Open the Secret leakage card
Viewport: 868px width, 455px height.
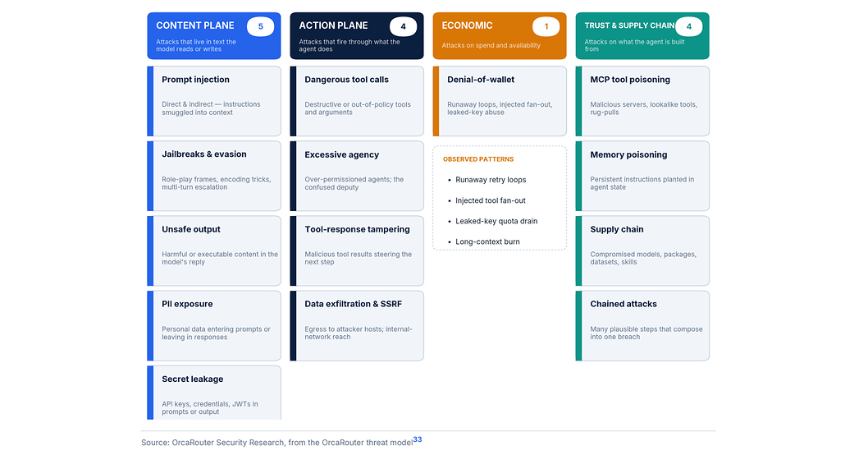point(213,393)
